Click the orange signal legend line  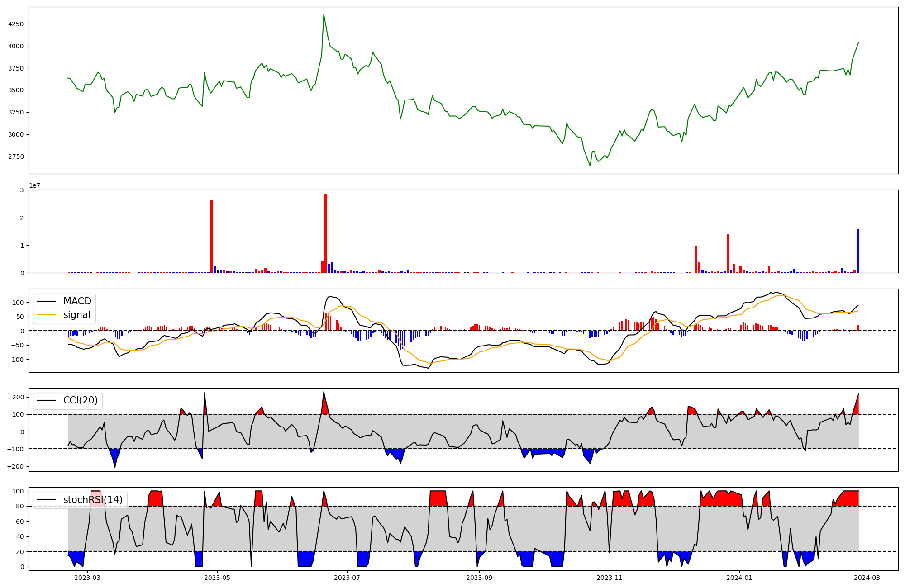tap(46, 315)
